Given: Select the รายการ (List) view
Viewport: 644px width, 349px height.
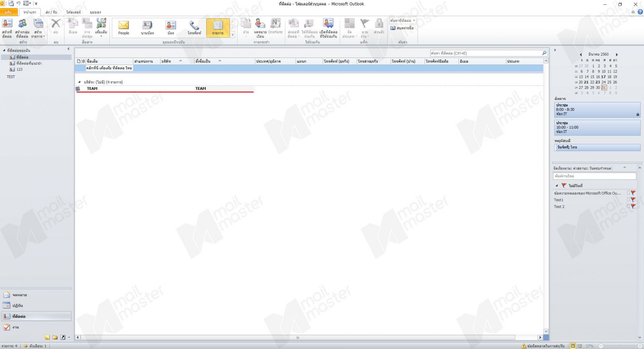Looking at the screenshot, I should point(218,27).
